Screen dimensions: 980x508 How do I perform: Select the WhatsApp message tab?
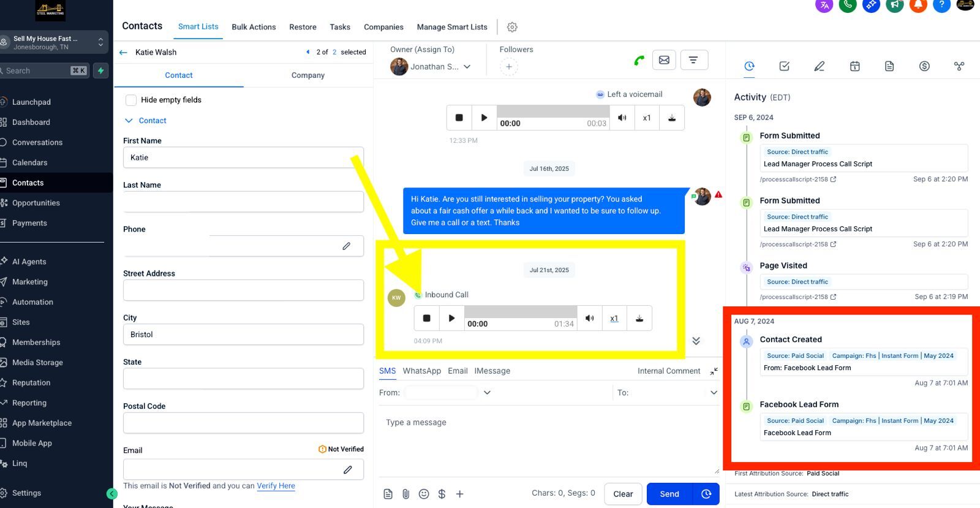[421, 371]
